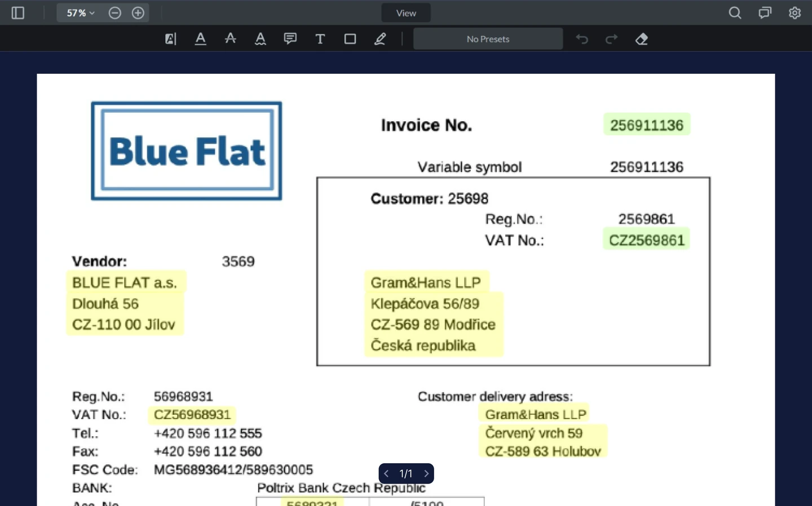Image resolution: width=812 pixels, height=506 pixels.
Task: Show the comments panel
Action: [x=765, y=12]
